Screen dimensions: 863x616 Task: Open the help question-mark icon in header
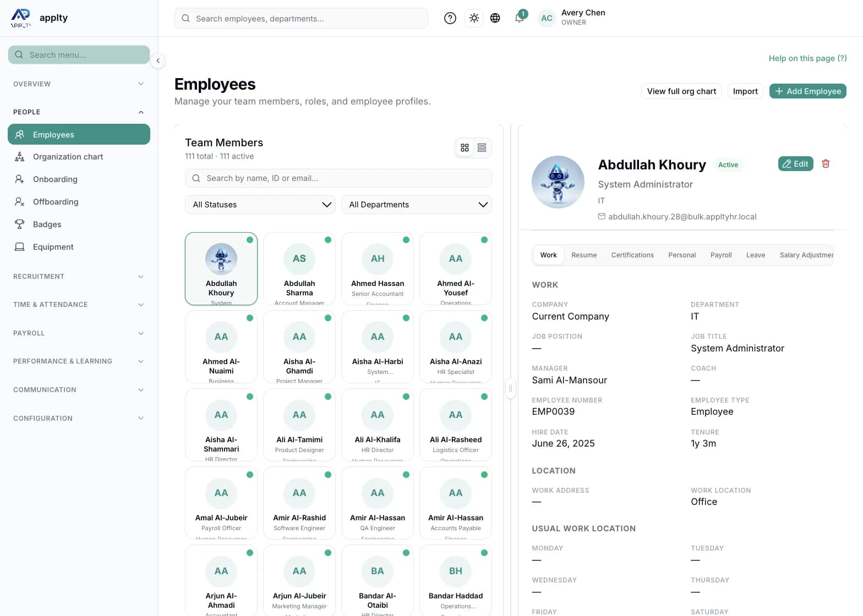[x=450, y=18]
